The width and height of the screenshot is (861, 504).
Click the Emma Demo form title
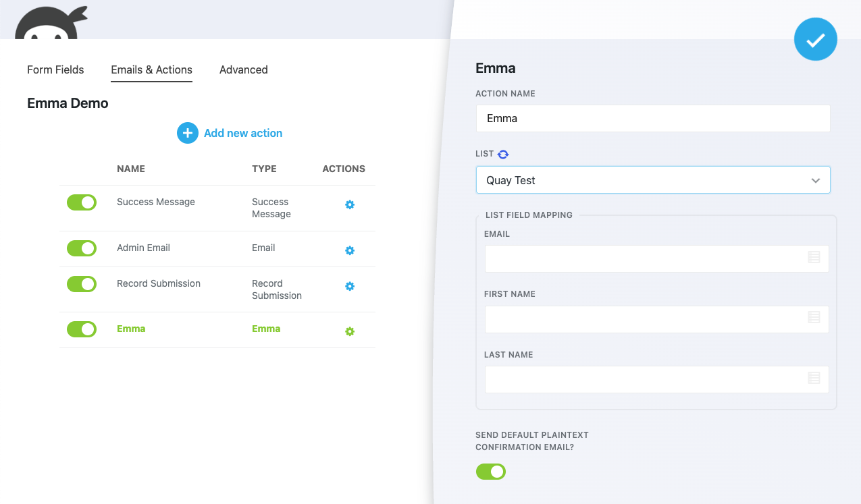coord(68,103)
